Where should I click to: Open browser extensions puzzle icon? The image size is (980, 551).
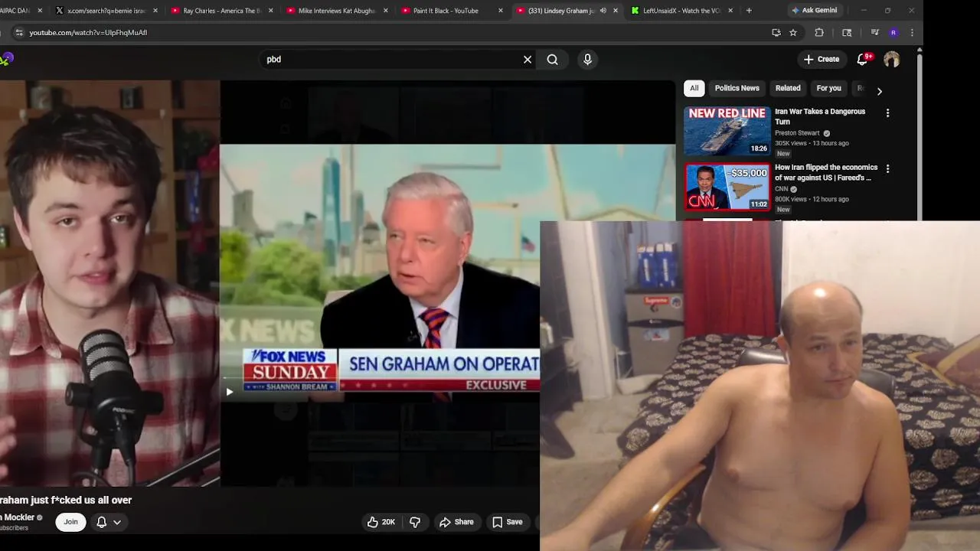[819, 32]
